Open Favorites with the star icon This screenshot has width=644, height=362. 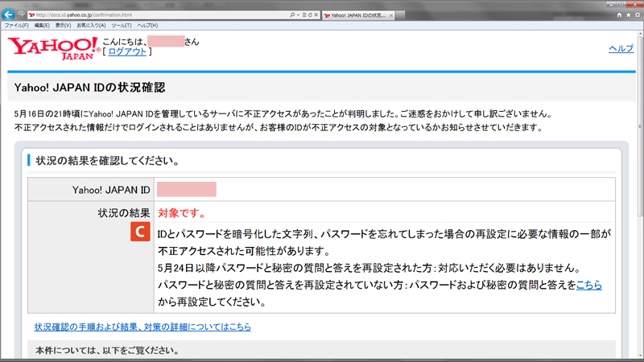tap(629, 14)
